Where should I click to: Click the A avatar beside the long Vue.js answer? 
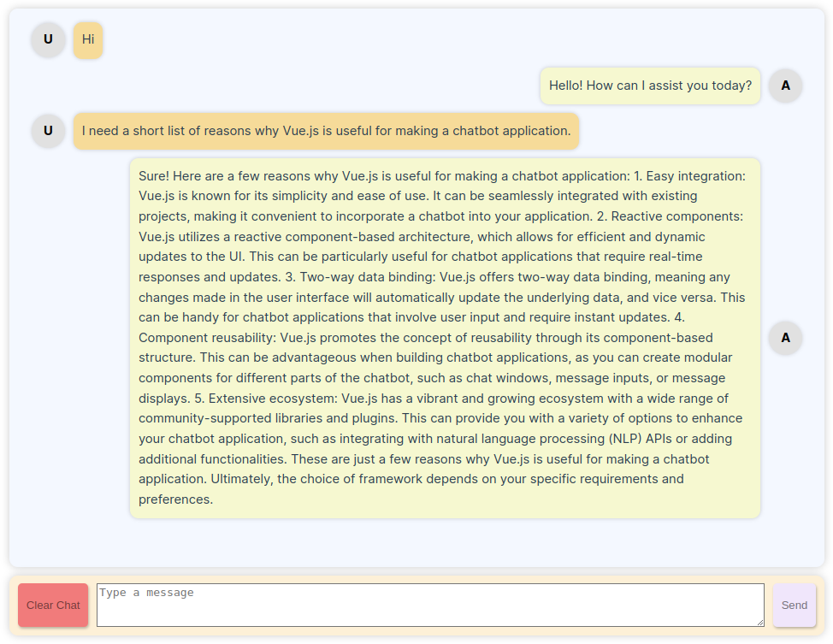coord(785,338)
